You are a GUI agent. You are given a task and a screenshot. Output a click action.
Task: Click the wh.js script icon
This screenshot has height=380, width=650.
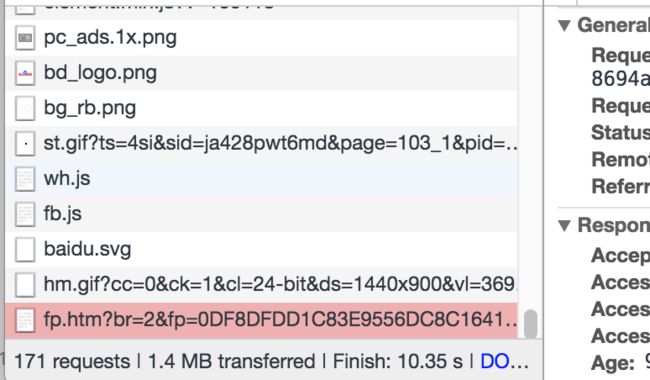pos(25,179)
